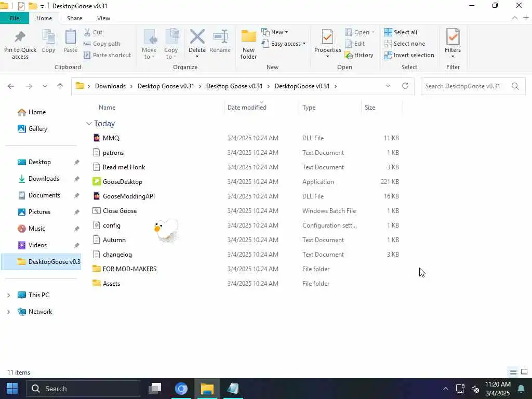Open the New item dropdown

(x=275, y=32)
